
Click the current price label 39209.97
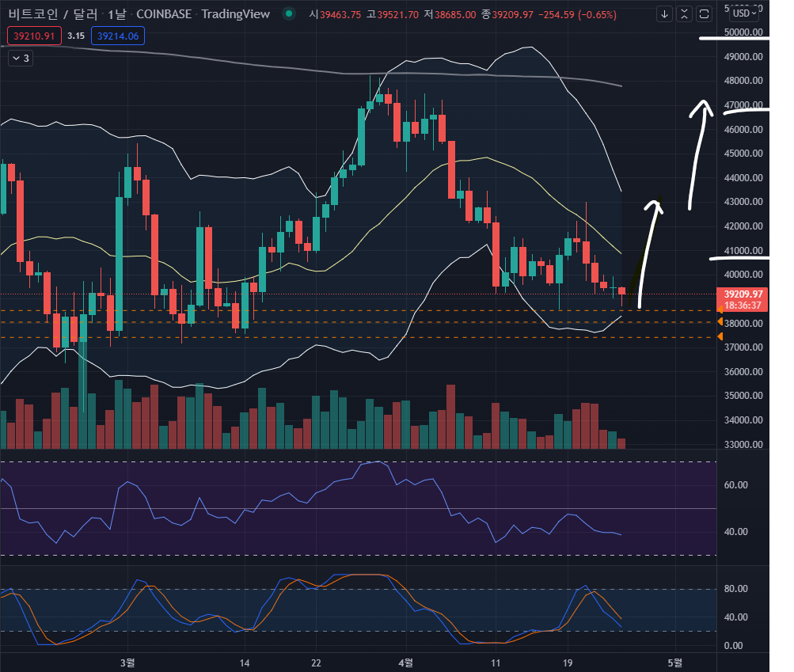(x=743, y=294)
